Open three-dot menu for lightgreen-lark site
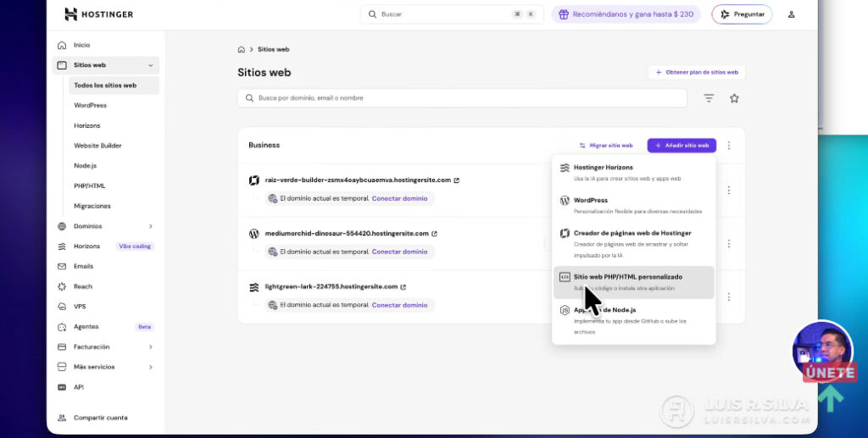 pyautogui.click(x=728, y=297)
